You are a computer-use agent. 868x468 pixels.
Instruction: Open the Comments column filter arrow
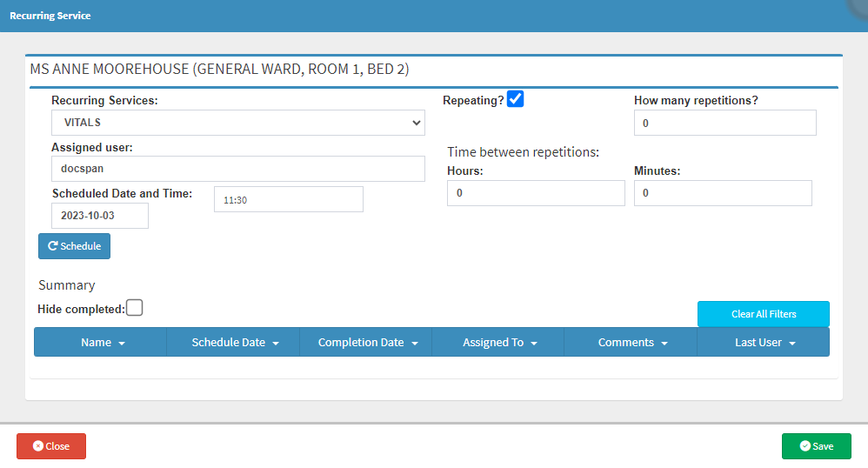click(664, 344)
